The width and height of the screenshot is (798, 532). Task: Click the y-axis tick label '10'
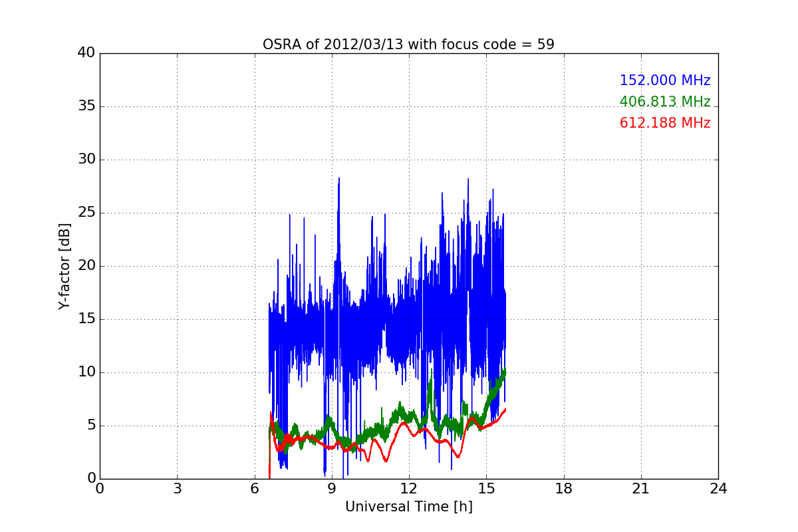[86, 372]
